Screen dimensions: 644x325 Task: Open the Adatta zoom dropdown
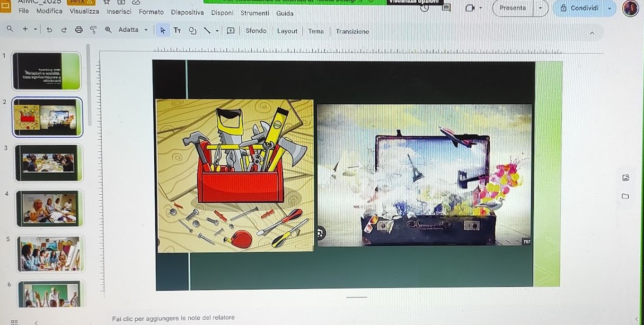click(133, 30)
